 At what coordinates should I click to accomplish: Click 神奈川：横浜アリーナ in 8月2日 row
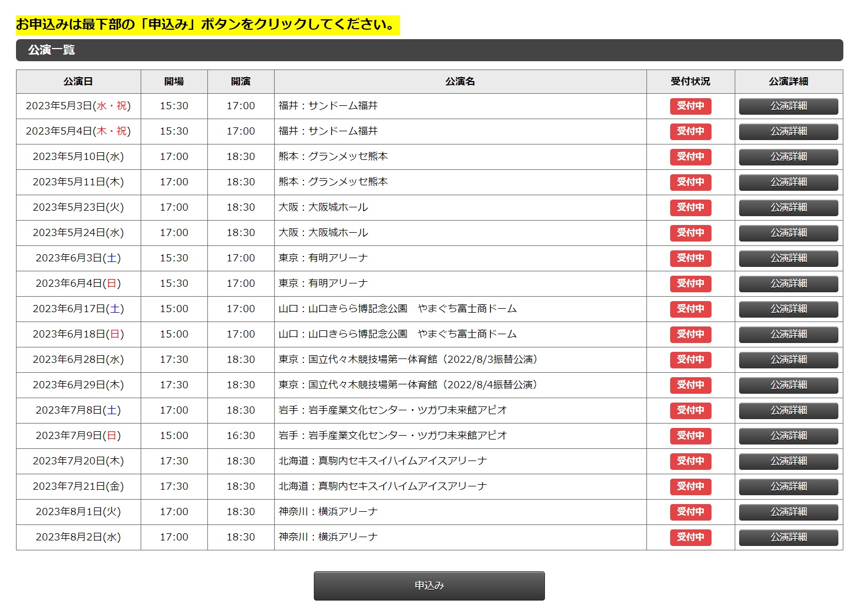point(328,537)
